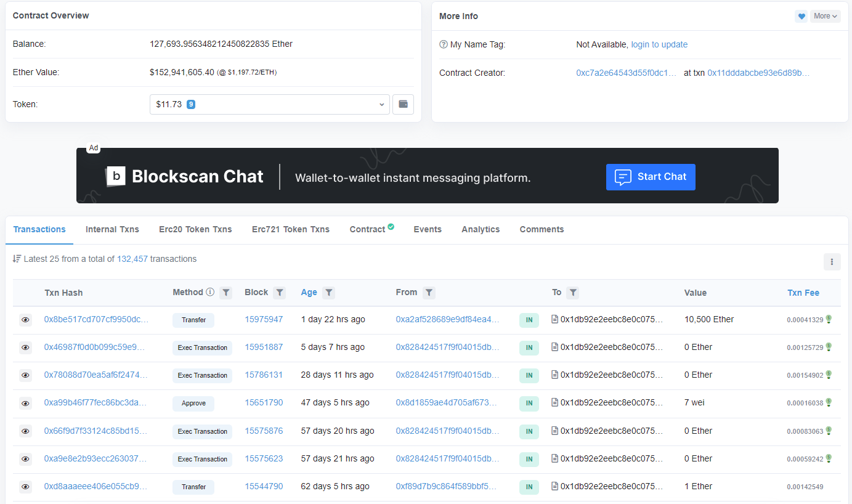
Task: Open the three-dot options menu above table
Action: coord(832,262)
